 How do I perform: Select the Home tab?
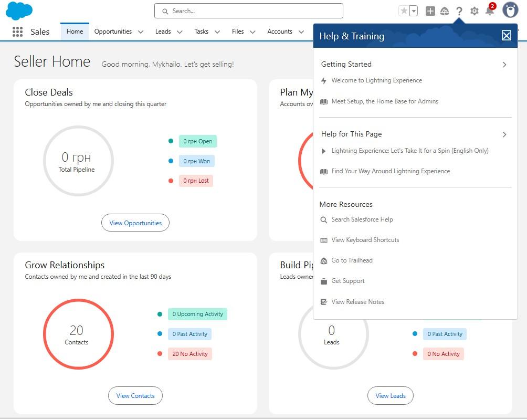pos(75,31)
